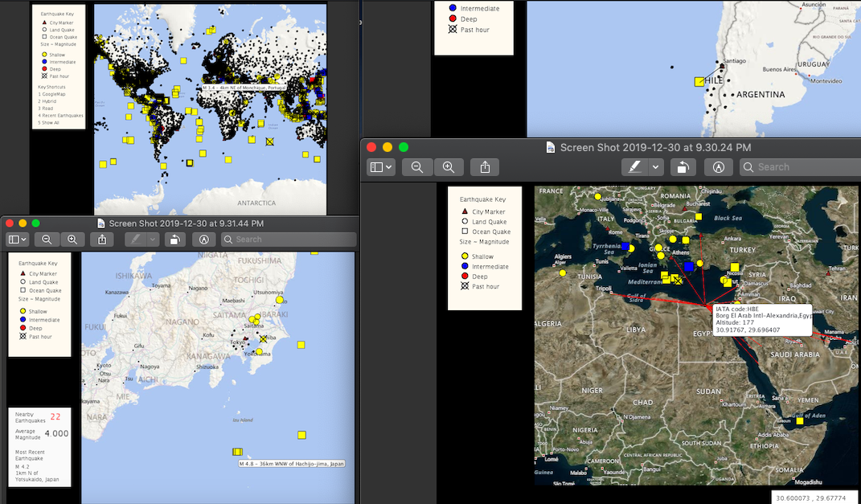The height and width of the screenshot is (504, 861).
Task: Zoom in using the magnifier-plus icon
Action: click(448, 167)
